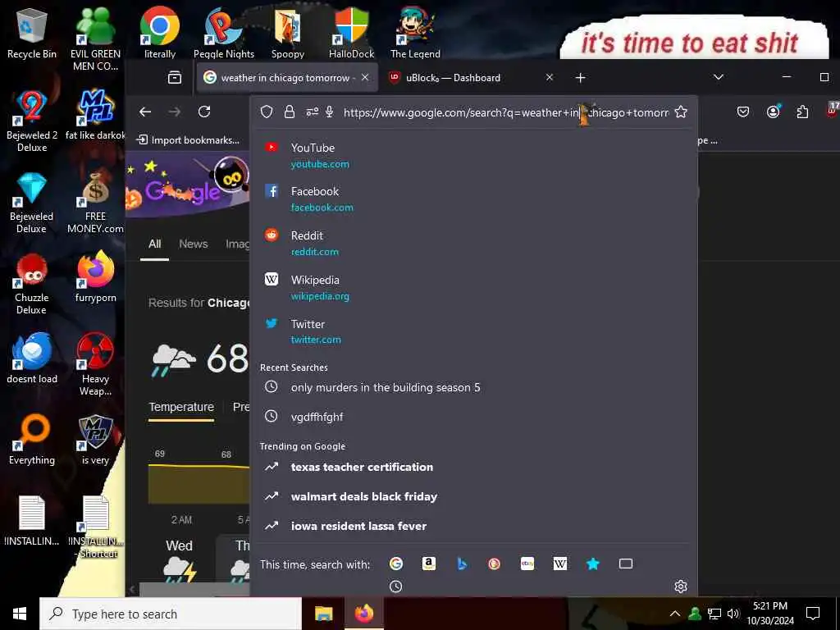
Task: Choose Wikipedia suggestion in dropdown
Action: pos(474,288)
